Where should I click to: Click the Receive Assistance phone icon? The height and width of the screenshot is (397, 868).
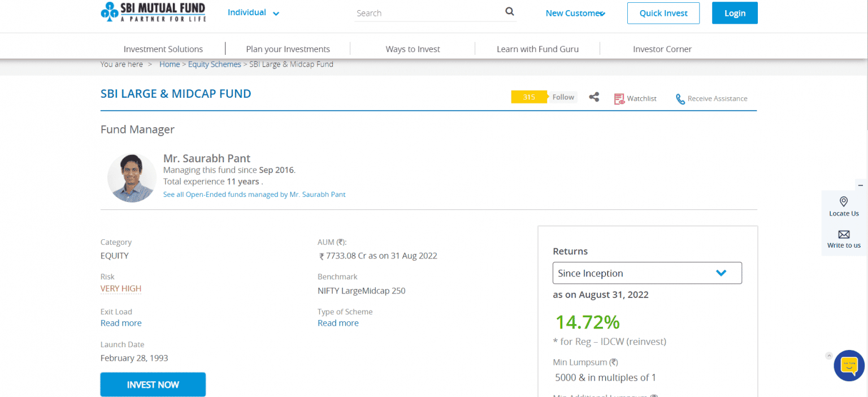680,99
